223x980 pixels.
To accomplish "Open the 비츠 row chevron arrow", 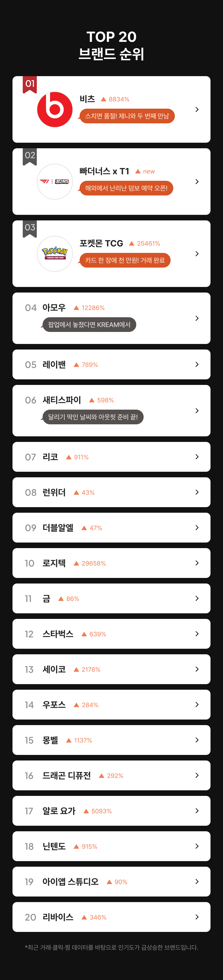I will [197, 110].
